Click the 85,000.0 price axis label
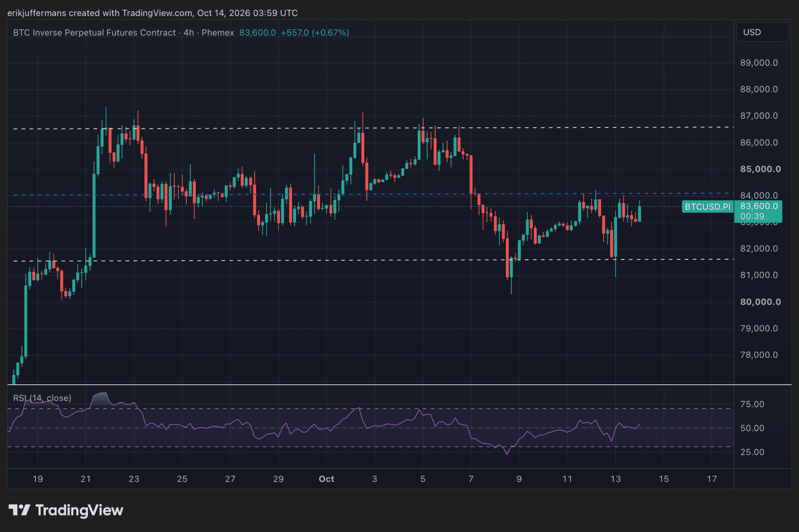 [x=760, y=169]
